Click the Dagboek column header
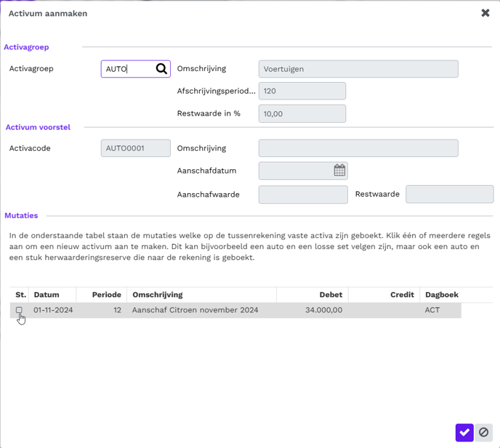The height and width of the screenshot is (448, 500). (441, 295)
